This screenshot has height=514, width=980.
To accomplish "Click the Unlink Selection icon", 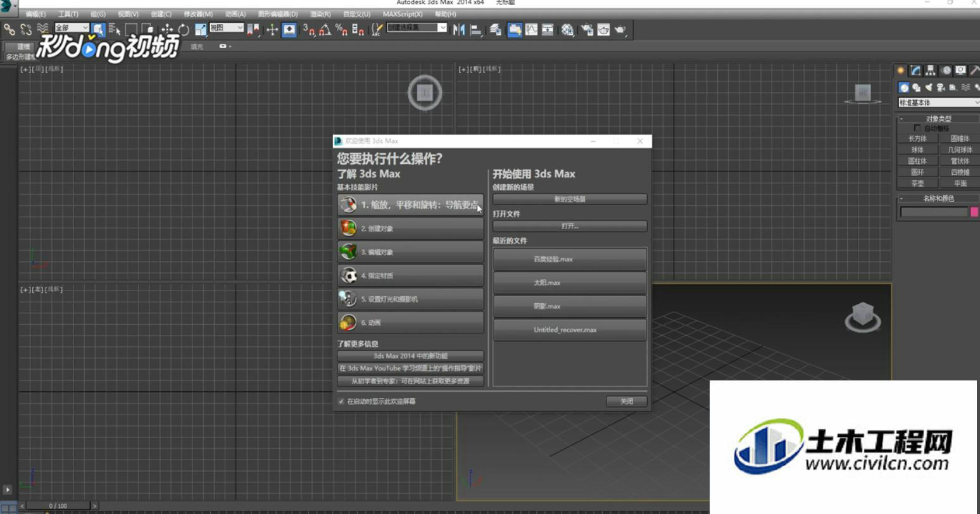I will point(26,29).
